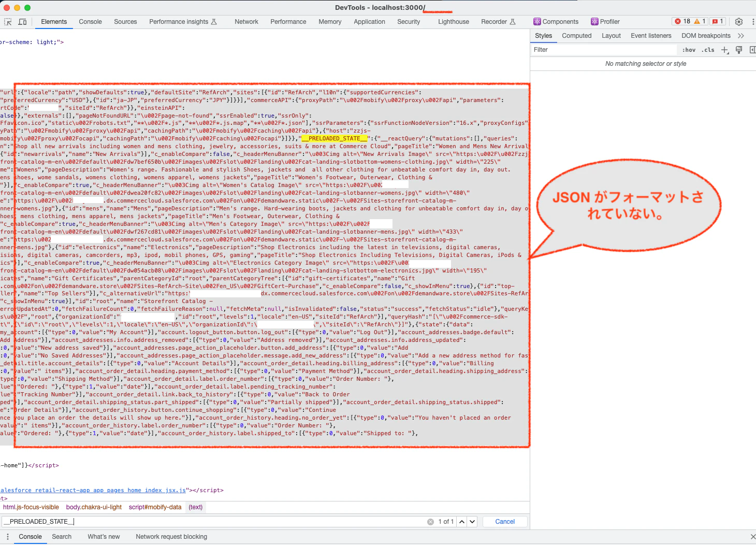Click the "No matching selector or style" message

pos(646,64)
